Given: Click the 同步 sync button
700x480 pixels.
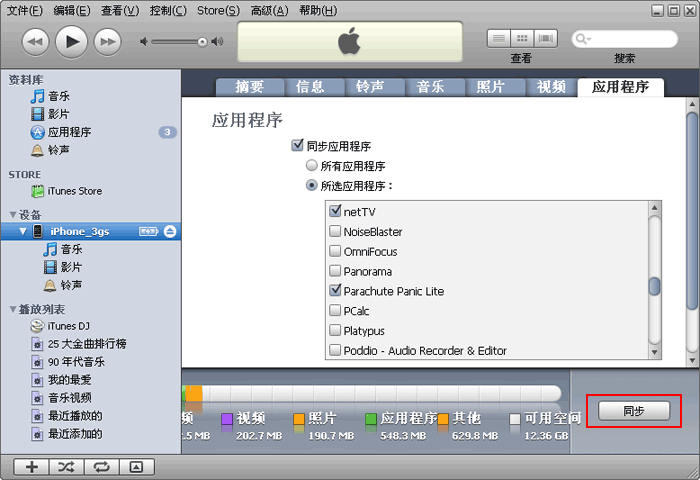Looking at the screenshot, I should pyautogui.click(x=633, y=411).
